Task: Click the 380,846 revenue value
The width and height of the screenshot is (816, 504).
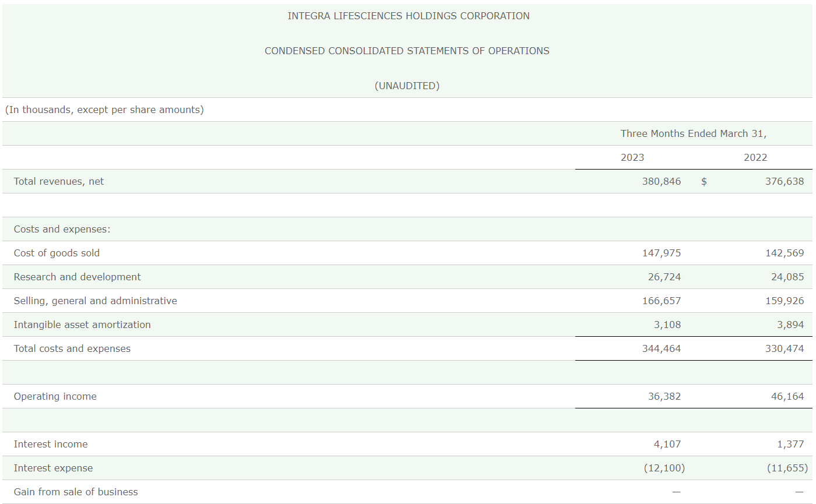Action: [662, 181]
